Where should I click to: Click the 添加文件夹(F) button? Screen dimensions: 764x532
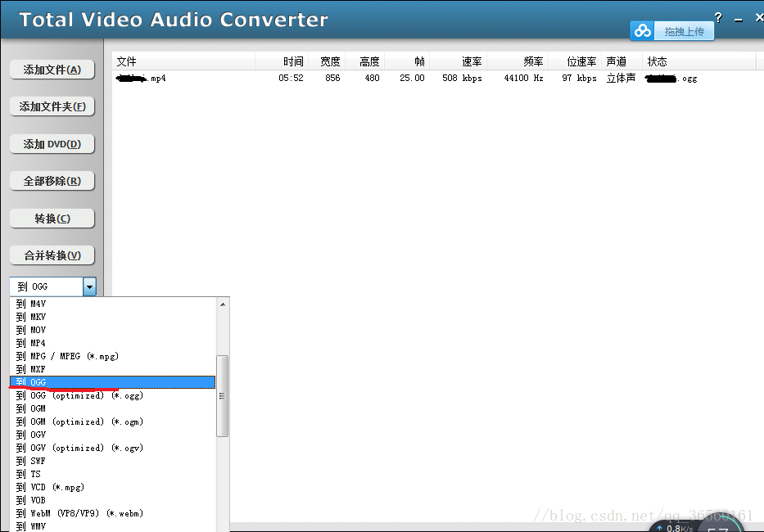click(52, 106)
